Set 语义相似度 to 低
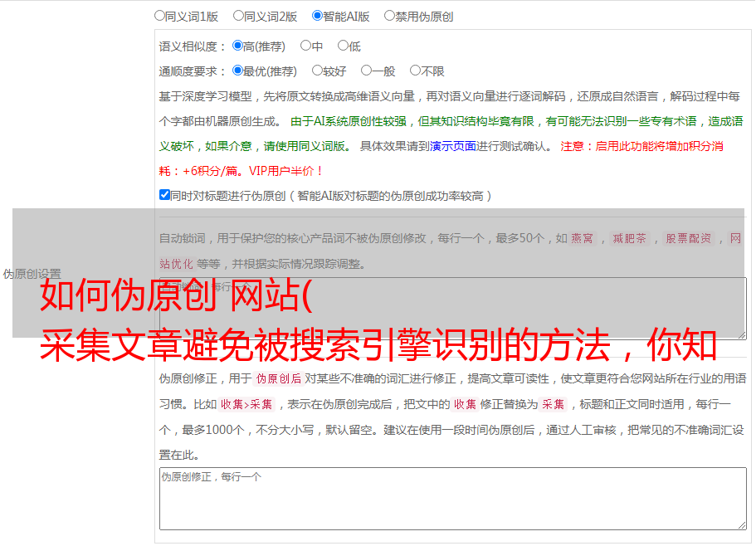756x546 pixels. [343, 46]
